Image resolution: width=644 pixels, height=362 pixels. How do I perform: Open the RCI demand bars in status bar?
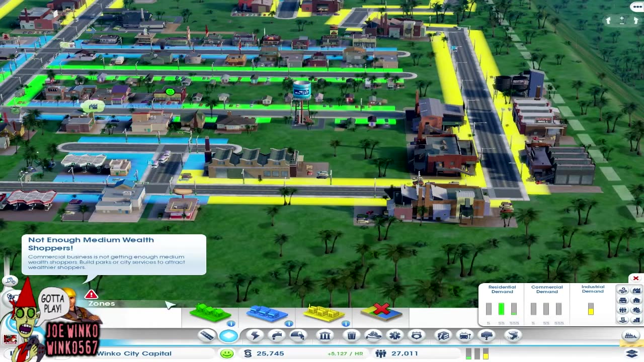point(477,354)
